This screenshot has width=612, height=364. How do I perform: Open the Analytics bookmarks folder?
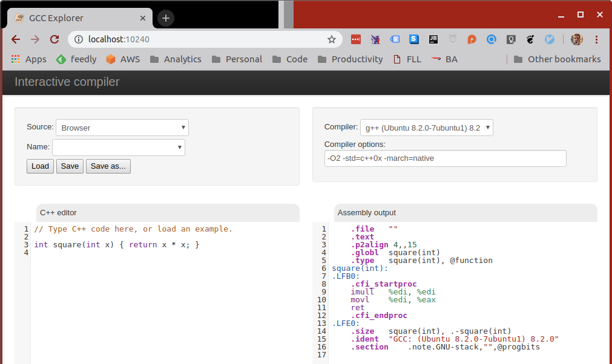point(176,59)
